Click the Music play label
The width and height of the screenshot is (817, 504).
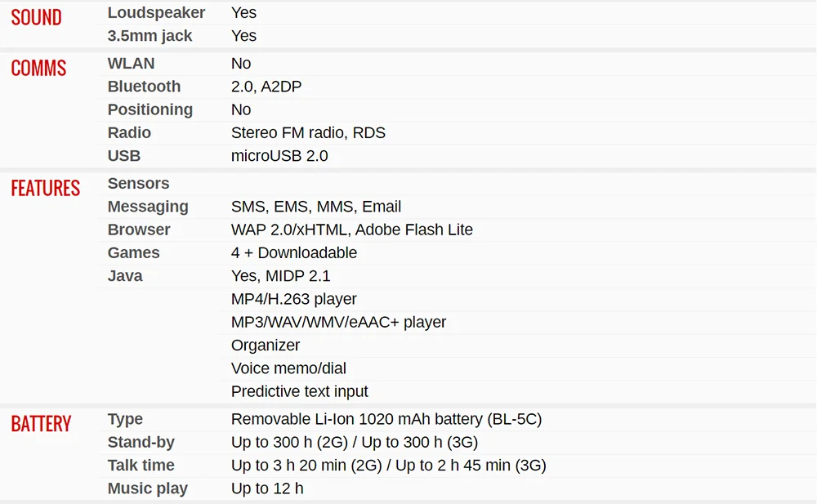[147, 488]
